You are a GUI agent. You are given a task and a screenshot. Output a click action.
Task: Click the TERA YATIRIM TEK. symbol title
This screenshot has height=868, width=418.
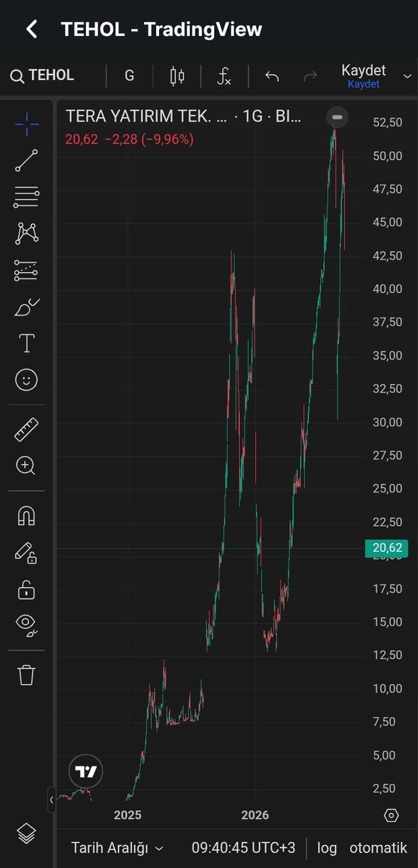coord(147,116)
